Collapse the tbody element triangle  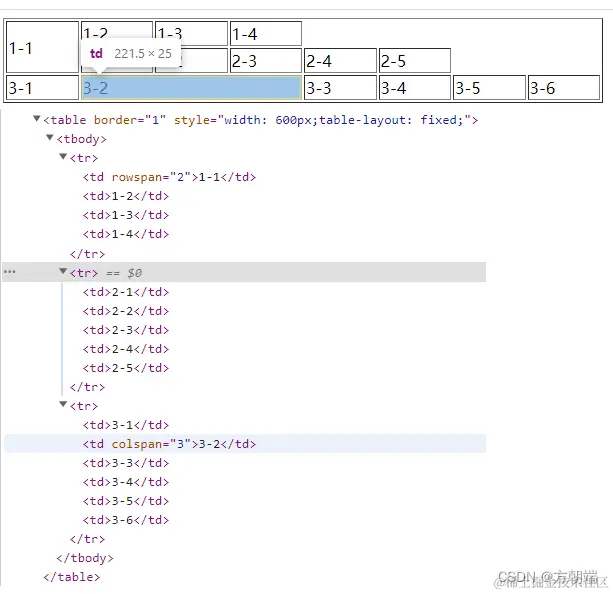click(x=50, y=138)
